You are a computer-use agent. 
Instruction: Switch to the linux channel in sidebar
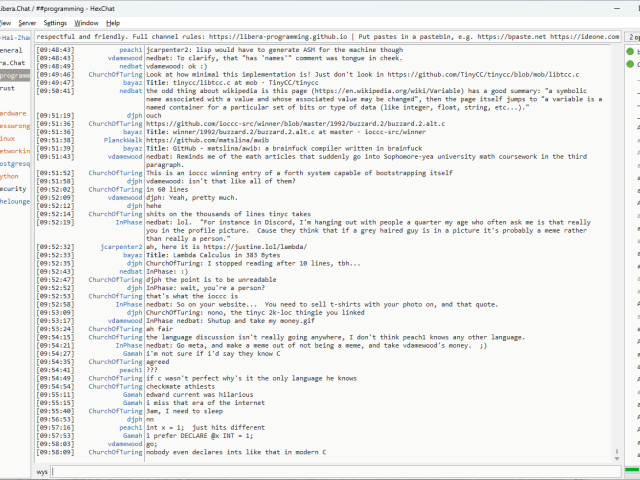(8, 138)
